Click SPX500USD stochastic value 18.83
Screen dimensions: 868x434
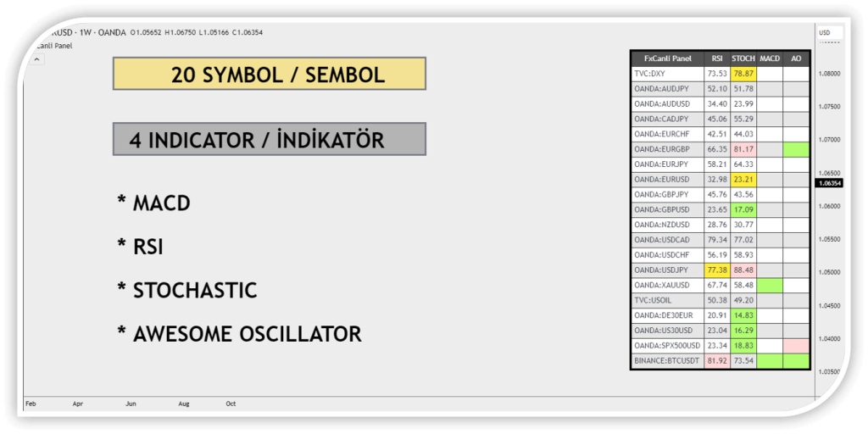click(743, 346)
